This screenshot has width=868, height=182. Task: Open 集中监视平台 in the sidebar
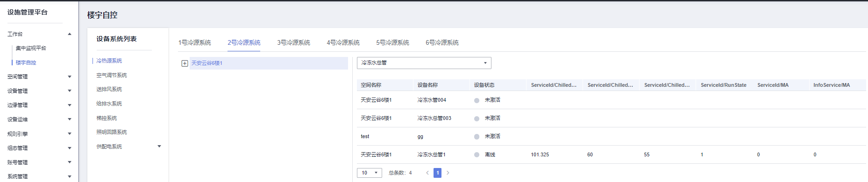31,48
